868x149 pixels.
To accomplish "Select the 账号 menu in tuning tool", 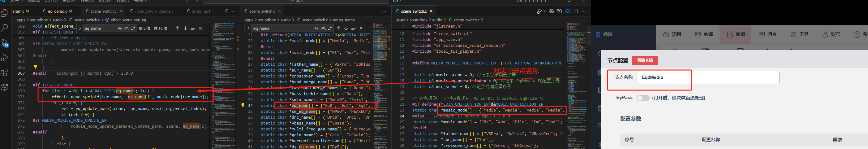I will click(831, 34).
